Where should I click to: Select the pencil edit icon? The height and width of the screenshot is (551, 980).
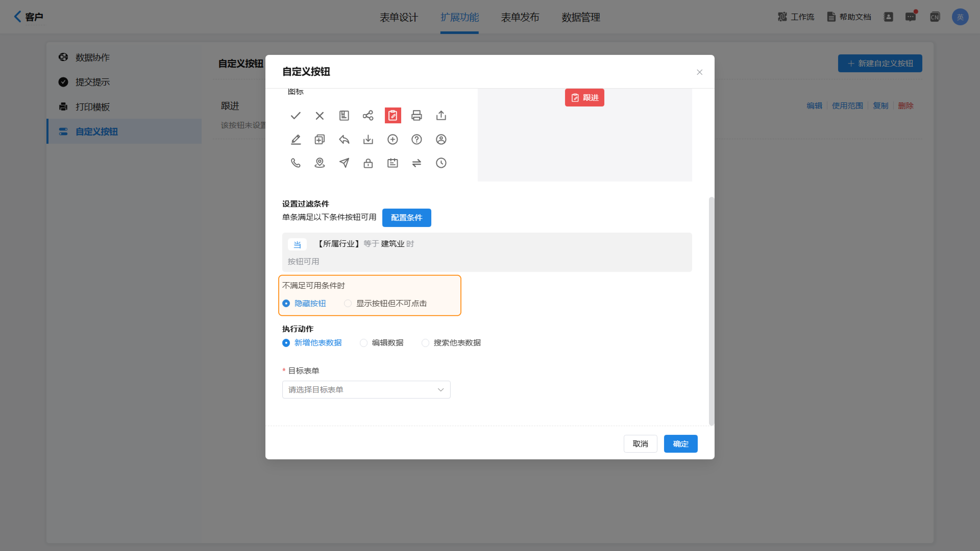pyautogui.click(x=296, y=139)
